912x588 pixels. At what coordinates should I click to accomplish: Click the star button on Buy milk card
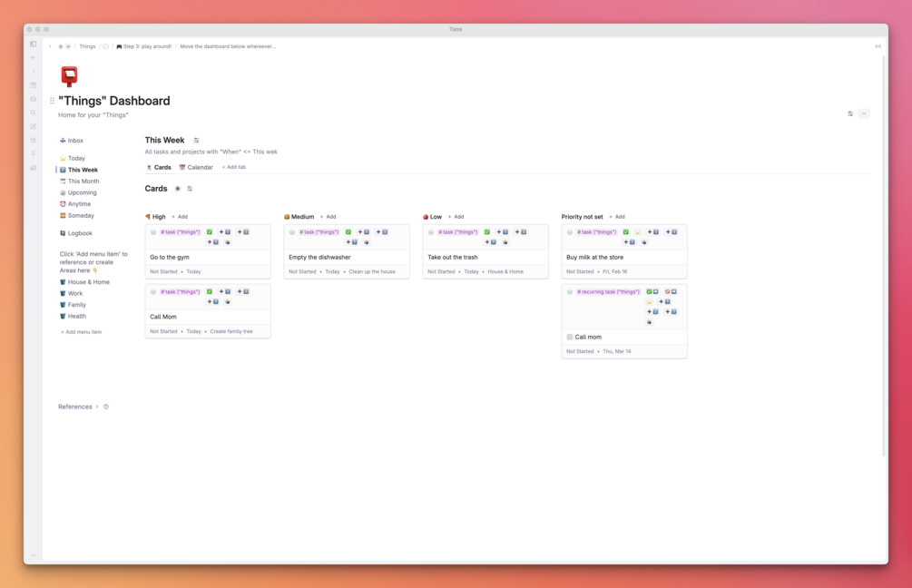637,232
